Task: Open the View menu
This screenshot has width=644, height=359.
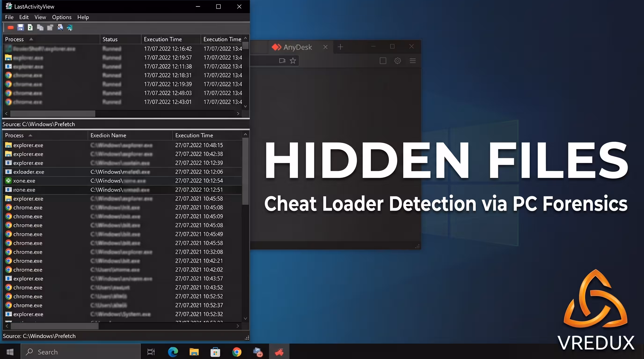Action: click(x=40, y=17)
